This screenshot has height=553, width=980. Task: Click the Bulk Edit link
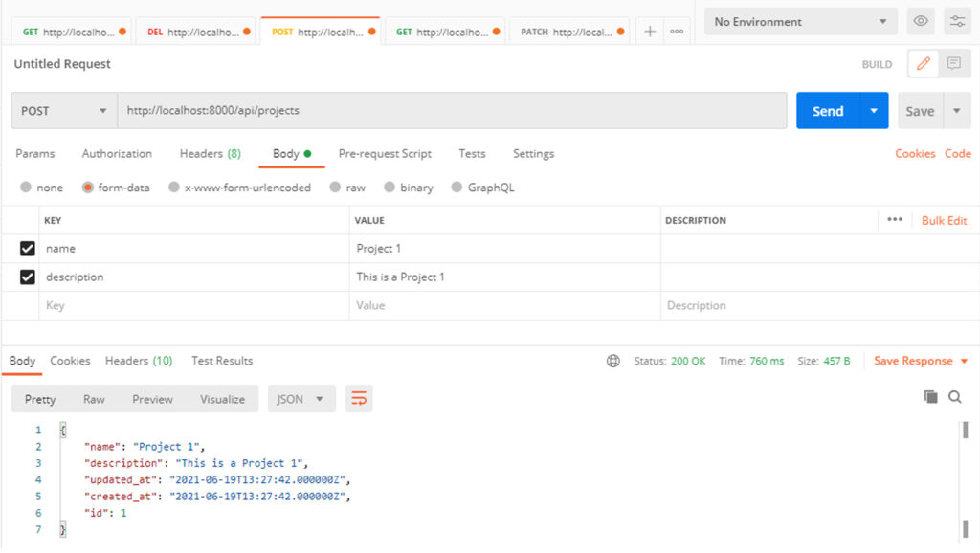pyautogui.click(x=944, y=220)
